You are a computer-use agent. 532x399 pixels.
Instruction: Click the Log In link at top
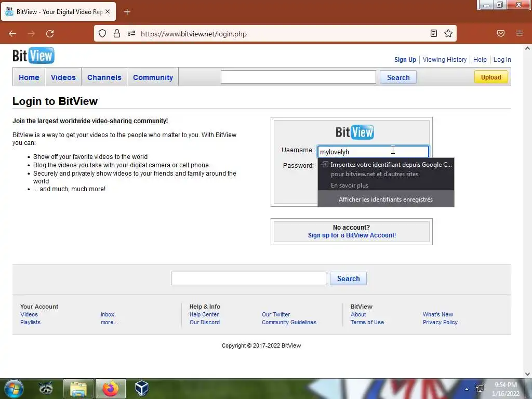tap(502, 60)
